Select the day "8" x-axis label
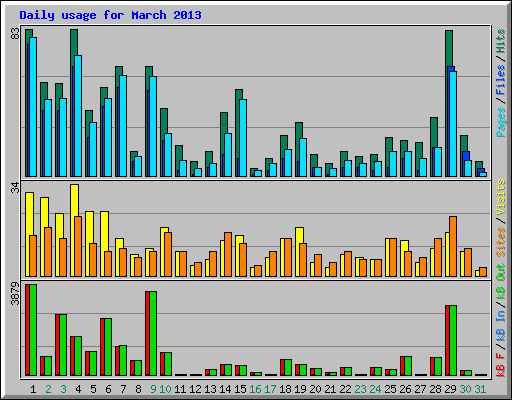 (138, 389)
